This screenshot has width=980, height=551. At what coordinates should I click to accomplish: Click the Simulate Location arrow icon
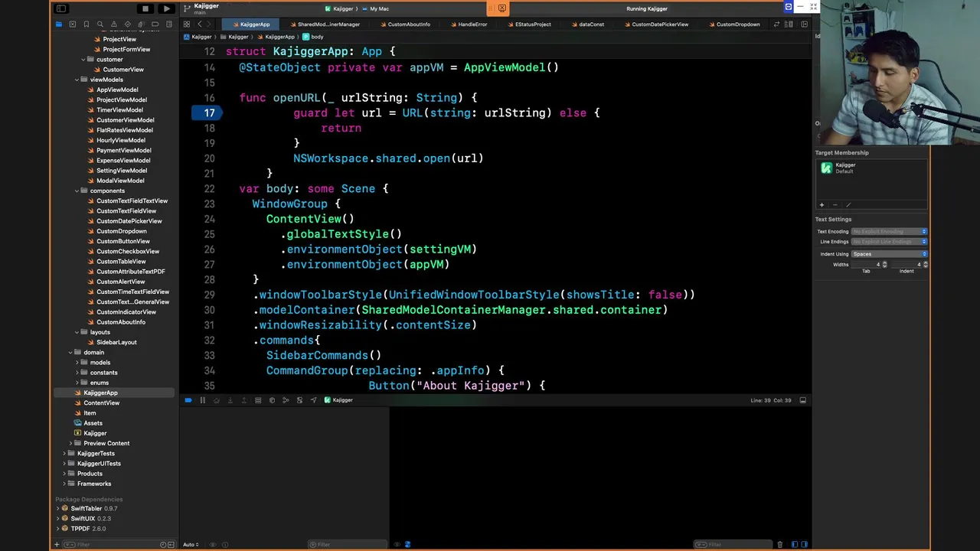tap(313, 400)
